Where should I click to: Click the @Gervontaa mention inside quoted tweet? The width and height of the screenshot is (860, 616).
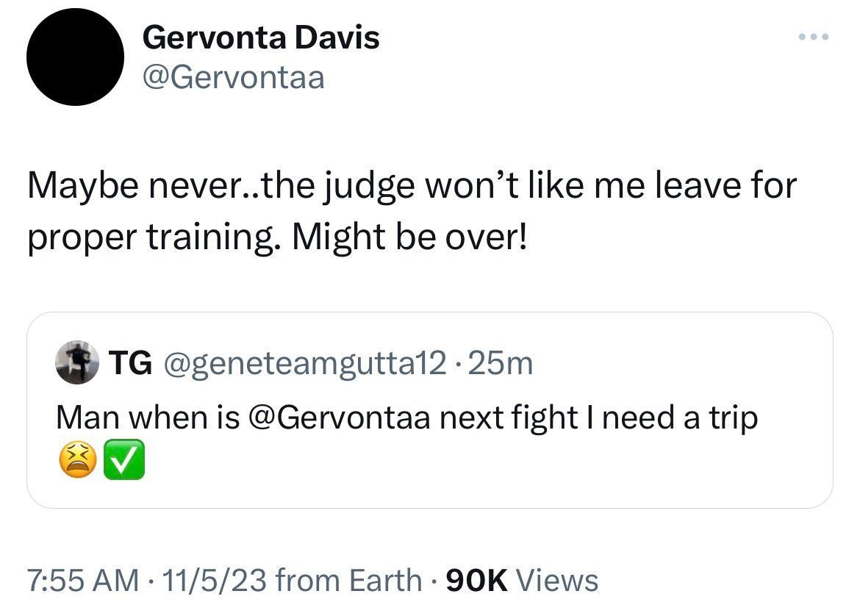340,418
